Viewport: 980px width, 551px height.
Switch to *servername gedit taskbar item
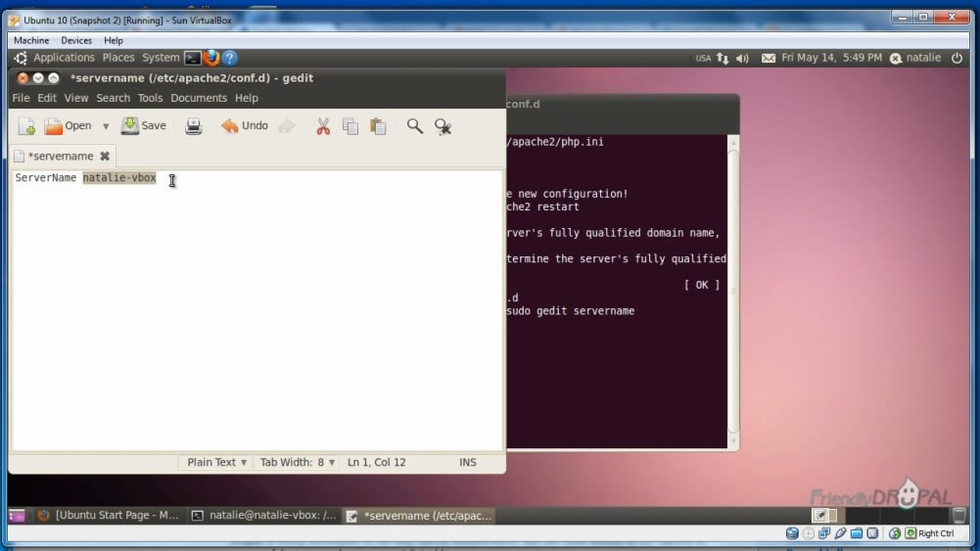(x=421, y=516)
